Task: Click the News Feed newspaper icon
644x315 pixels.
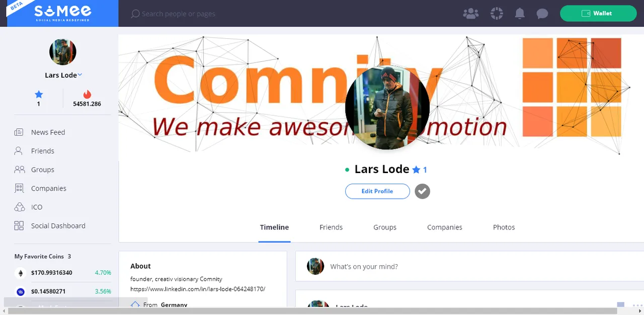Action: click(19, 132)
